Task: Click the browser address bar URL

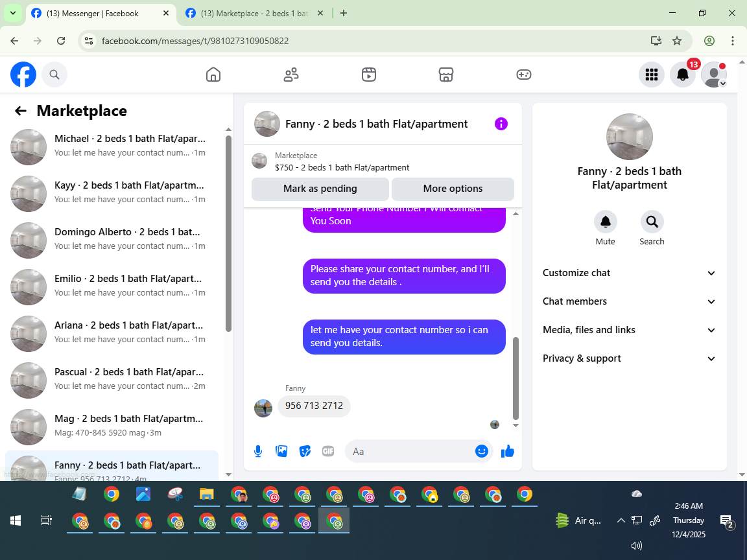Action: coord(195,41)
